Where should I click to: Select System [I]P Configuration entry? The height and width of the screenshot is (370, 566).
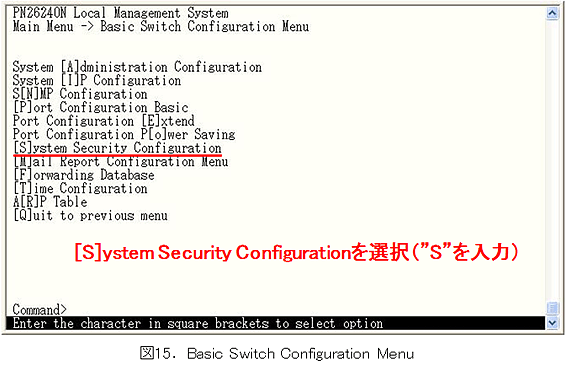coord(97,81)
